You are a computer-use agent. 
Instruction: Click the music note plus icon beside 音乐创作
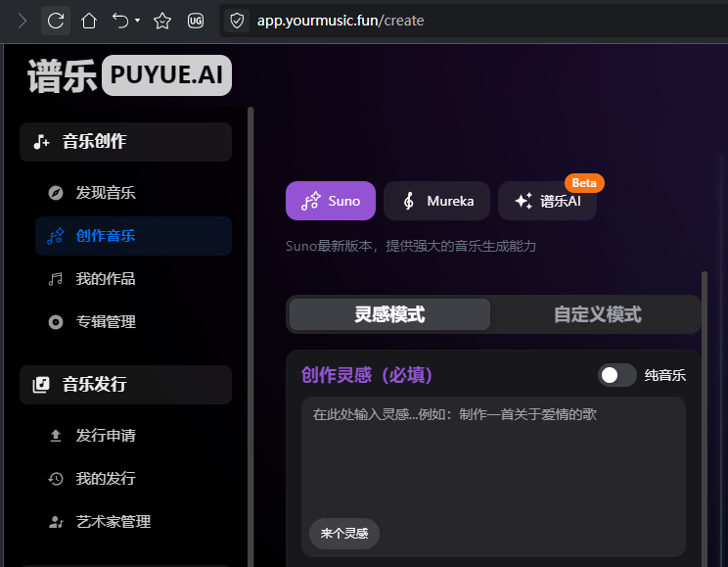click(41, 142)
